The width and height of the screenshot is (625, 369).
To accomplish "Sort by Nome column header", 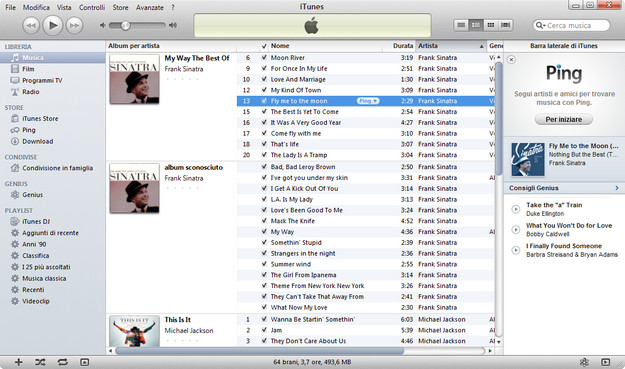I will pos(325,46).
